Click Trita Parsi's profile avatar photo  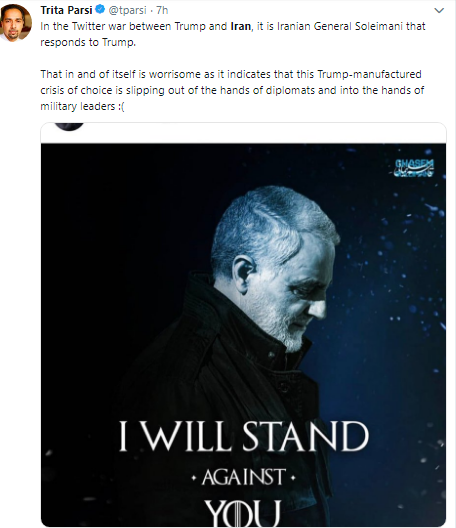(16, 23)
